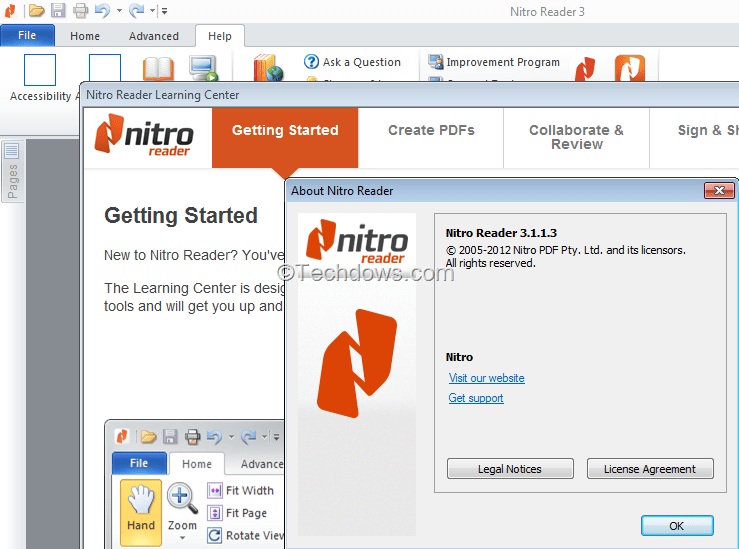Open Collaborate & Review tab in Learning Center
The height and width of the screenshot is (549, 739).
tap(576, 137)
